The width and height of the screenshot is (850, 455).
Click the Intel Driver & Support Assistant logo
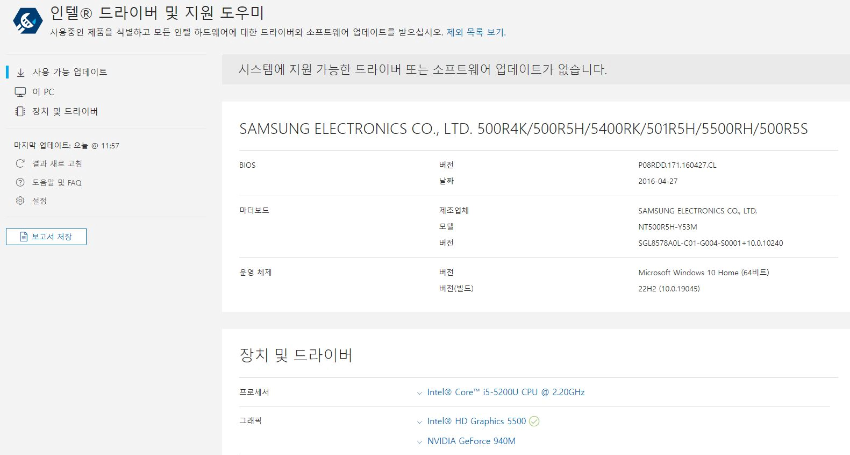coord(27,21)
